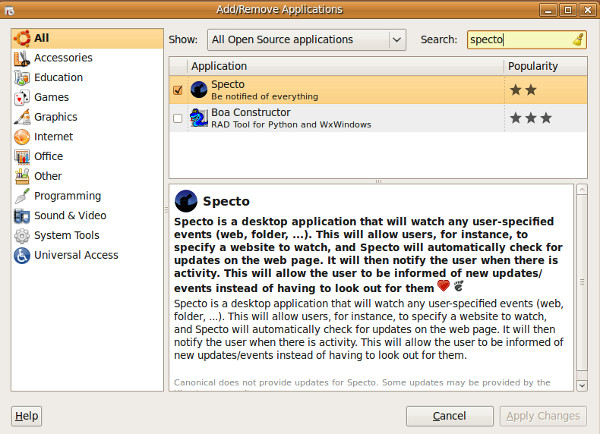Viewport: 600px width, 434px height.
Task: Click the Specto icon in application list
Action: click(x=199, y=90)
